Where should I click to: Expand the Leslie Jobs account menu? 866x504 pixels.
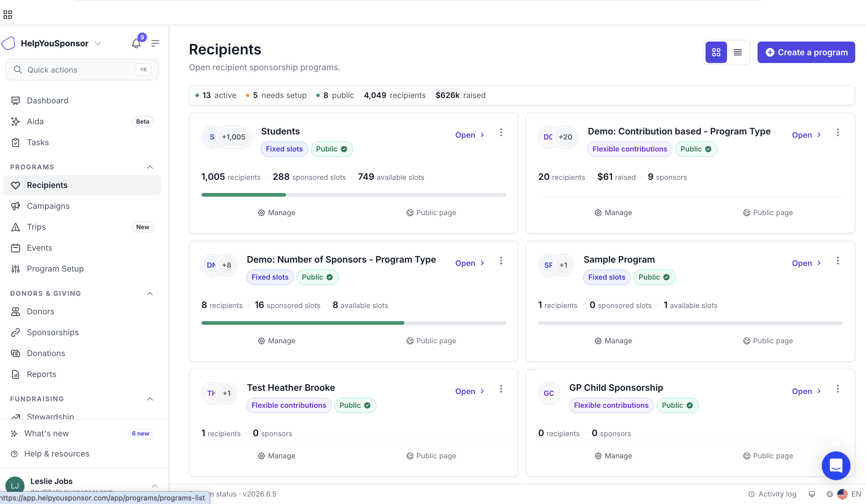(155, 486)
